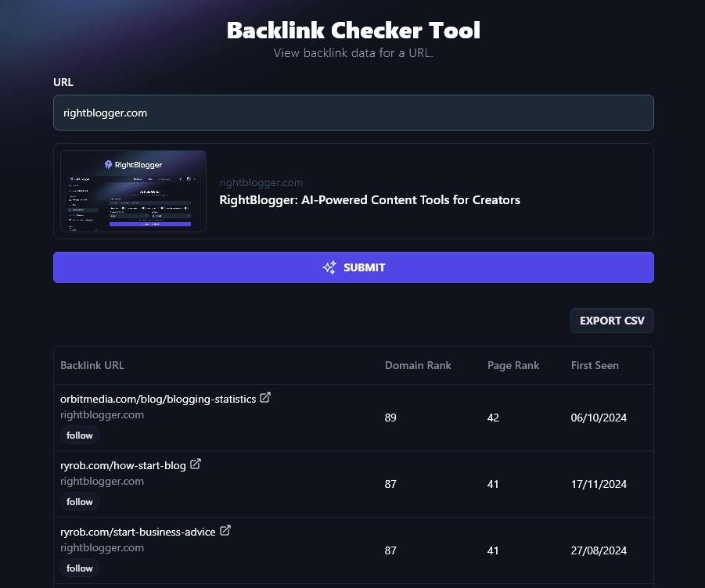
Task: Click the RightBlogger: AI-Powered Content Tools title
Action: (370, 199)
